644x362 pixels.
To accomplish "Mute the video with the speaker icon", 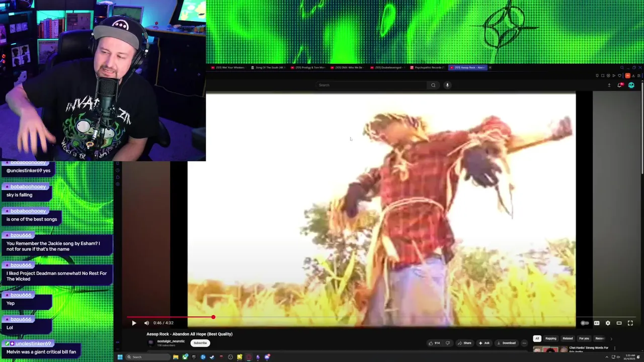I will point(146,323).
